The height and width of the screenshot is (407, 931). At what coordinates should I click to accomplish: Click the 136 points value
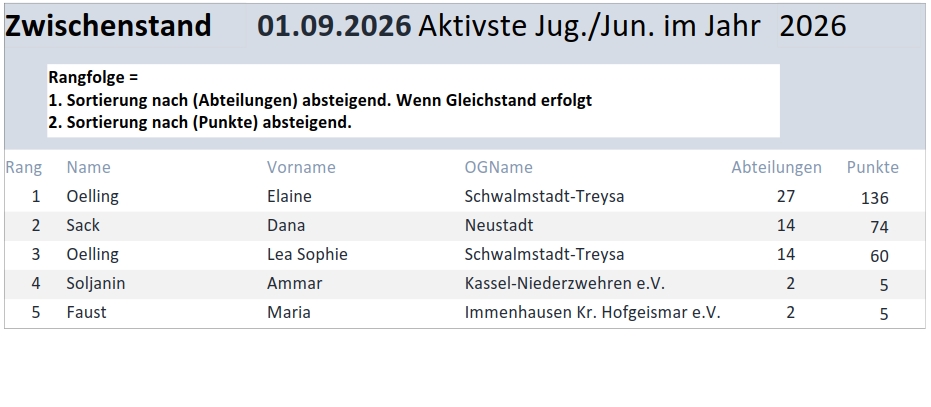[x=875, y=198]
